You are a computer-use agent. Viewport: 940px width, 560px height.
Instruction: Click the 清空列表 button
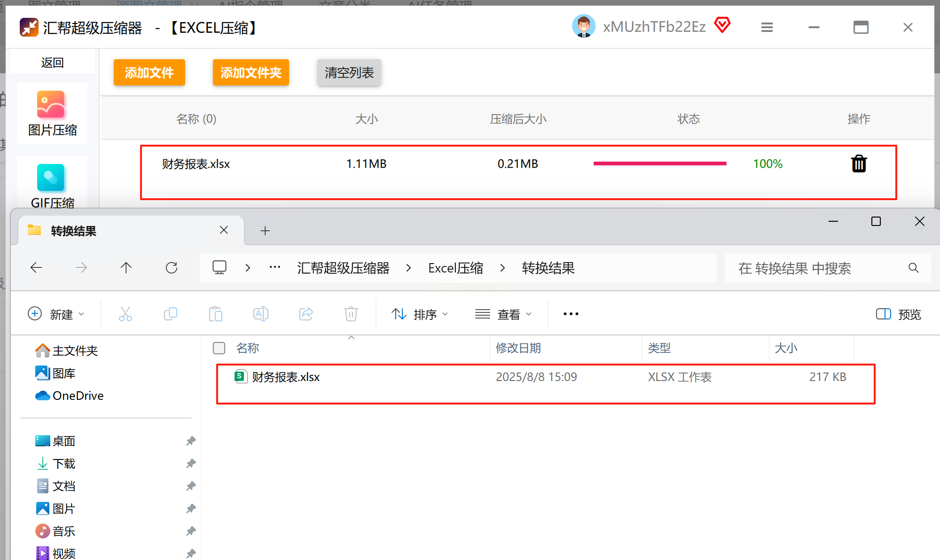point(349,73)
